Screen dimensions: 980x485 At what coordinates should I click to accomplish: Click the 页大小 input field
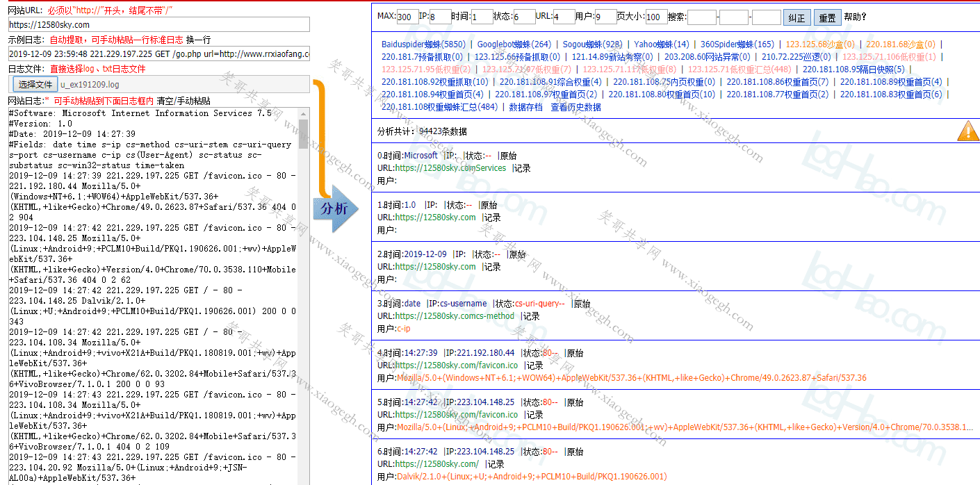coord(657,17)
